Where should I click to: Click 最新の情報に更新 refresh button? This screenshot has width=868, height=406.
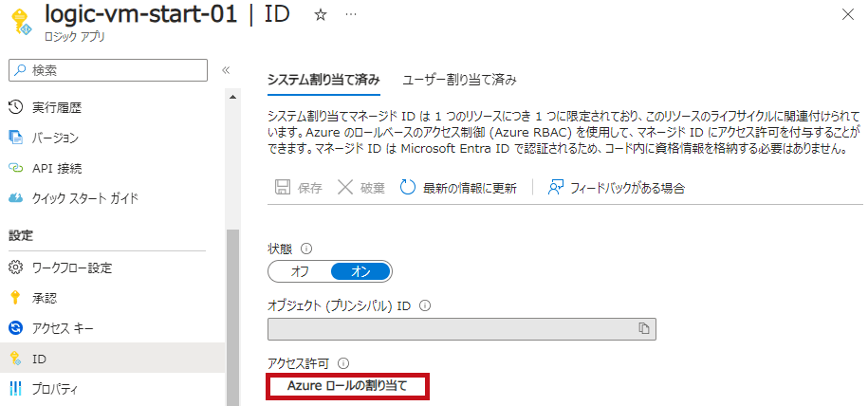[458, 188]
